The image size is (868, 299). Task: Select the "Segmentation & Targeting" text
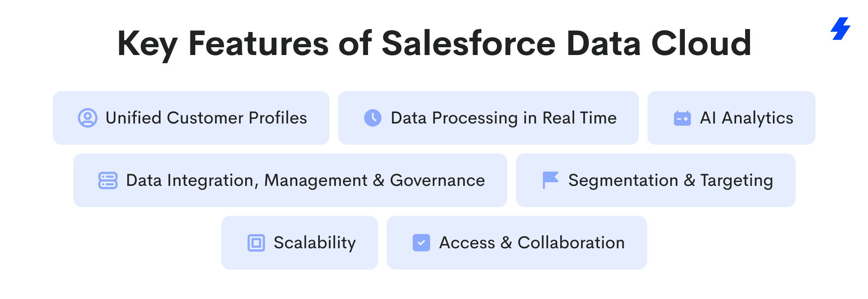[671, 180]
